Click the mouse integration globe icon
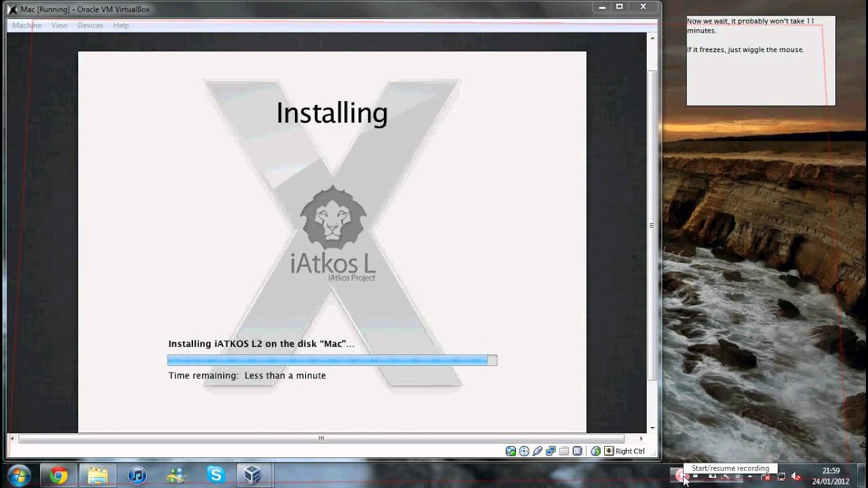This screenshot has width=868, height=488. [x=595, y=451]
